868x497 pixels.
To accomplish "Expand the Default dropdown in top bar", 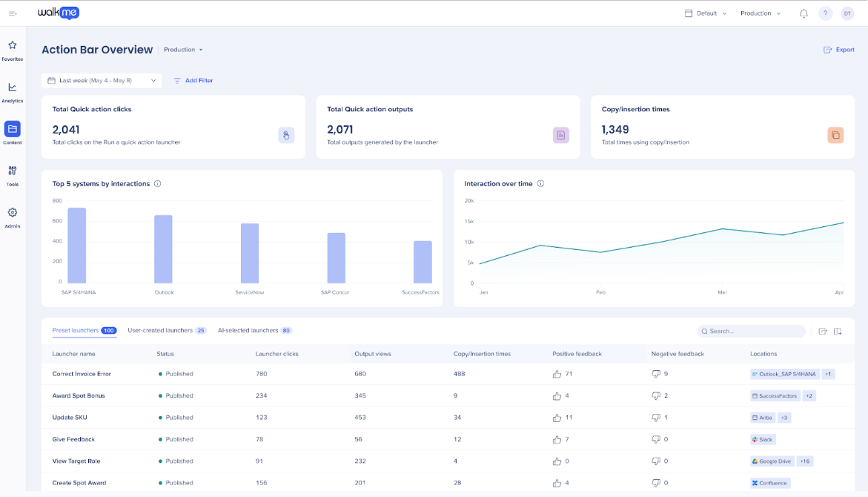I will coord(706,13).
